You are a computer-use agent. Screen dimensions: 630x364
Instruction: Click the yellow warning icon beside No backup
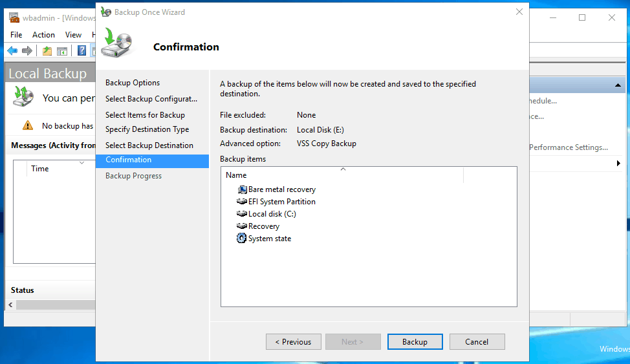pyautogui.click(x=28, y=125)
